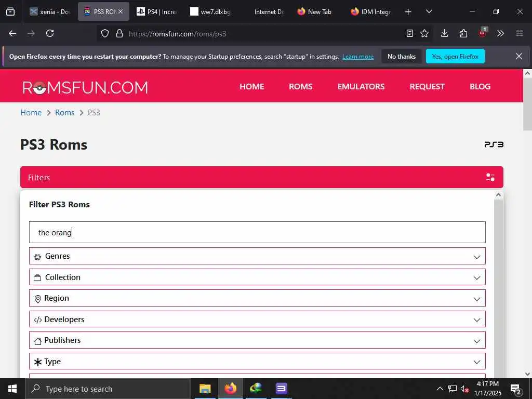
Task: Switch to the ww7.dlxbg tab
Action: click(210, 11)
